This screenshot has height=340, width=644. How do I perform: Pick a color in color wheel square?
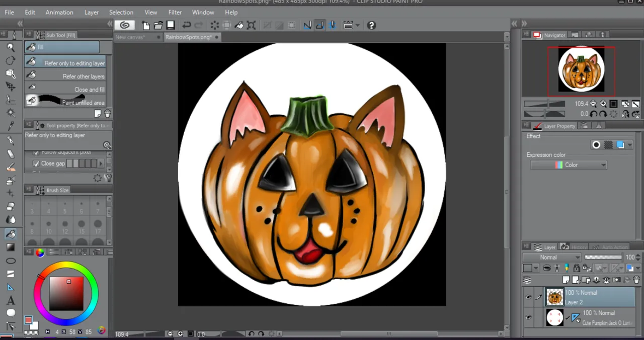(66, 294)
